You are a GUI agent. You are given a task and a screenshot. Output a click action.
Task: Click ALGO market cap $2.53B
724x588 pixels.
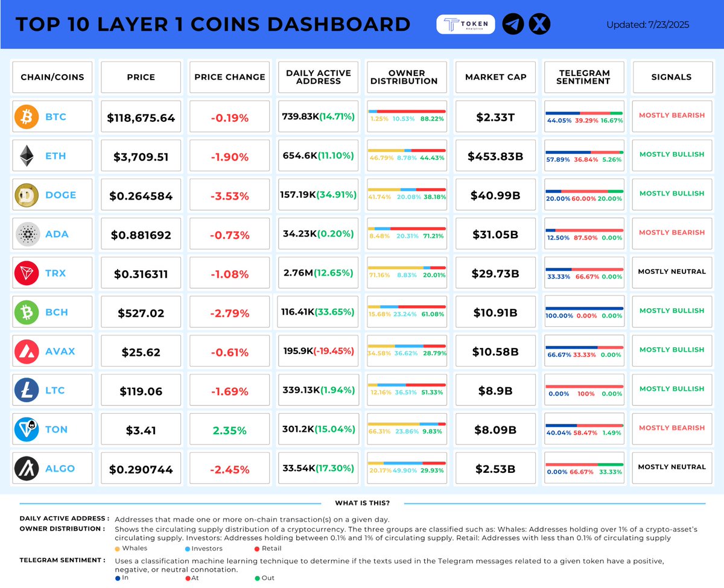pos(495,470)
